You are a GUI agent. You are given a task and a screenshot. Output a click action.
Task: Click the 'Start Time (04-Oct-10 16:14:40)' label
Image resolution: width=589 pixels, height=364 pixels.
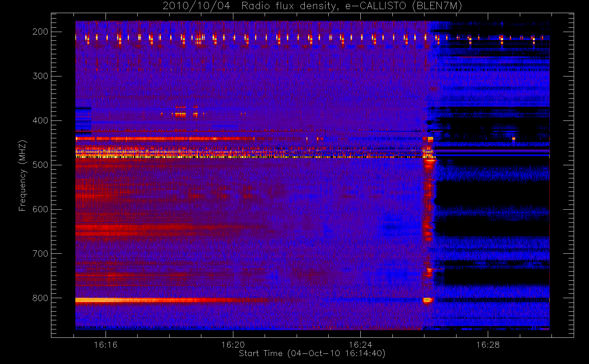312,353
